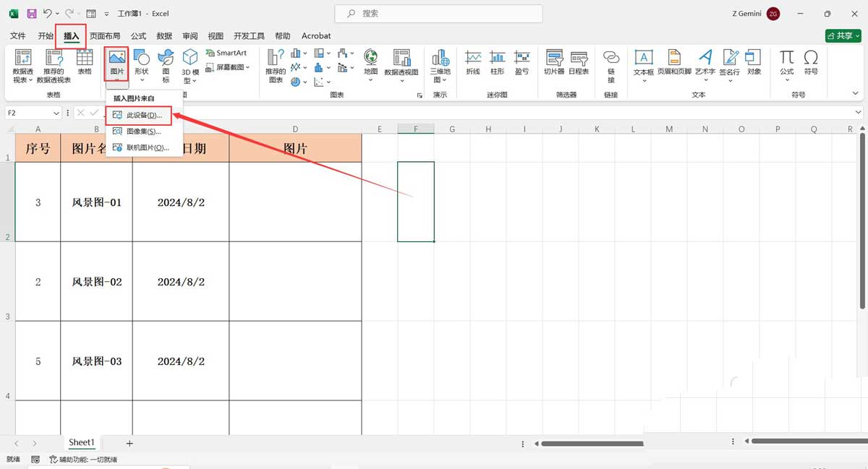Viewport: 868px width, 469px height.
Task: Choose 此设备(D)... from the picture menu
Action: point(138,116)
